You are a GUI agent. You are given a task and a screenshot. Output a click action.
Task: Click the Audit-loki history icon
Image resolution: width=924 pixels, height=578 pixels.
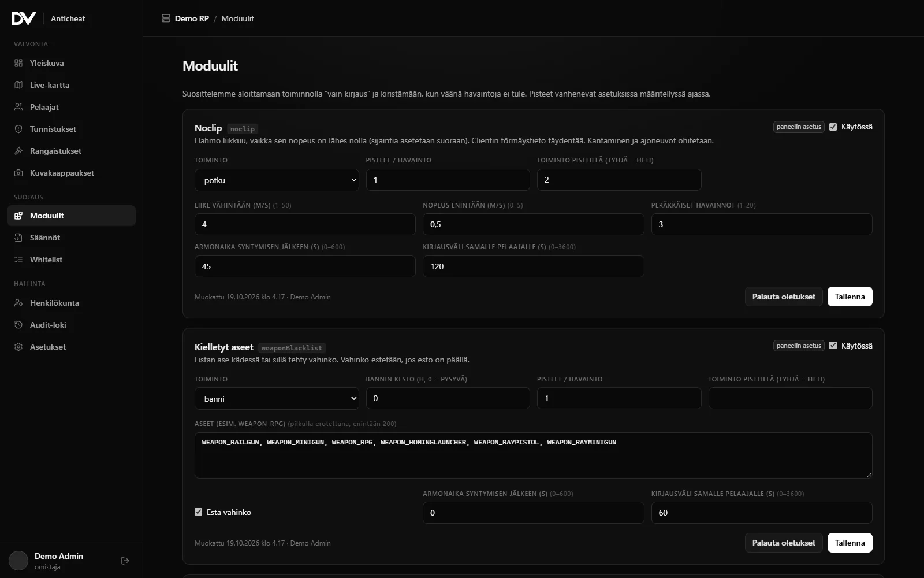pyautogui.click(x=18, y=325)
